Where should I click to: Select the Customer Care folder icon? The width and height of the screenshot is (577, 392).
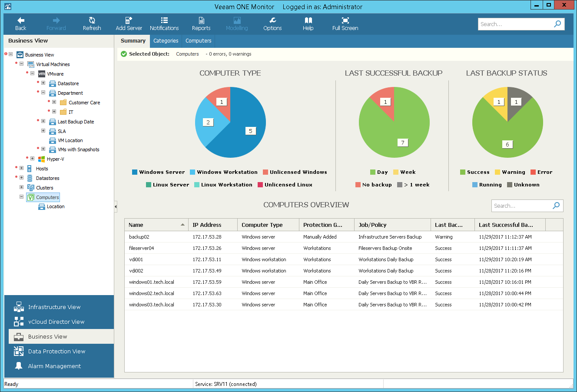coord(63,103)
